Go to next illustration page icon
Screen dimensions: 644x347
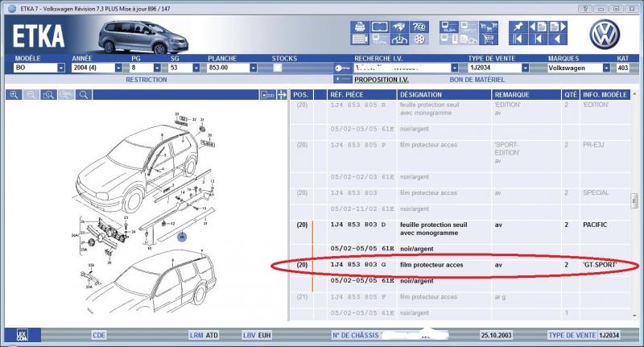coord(557,27)
